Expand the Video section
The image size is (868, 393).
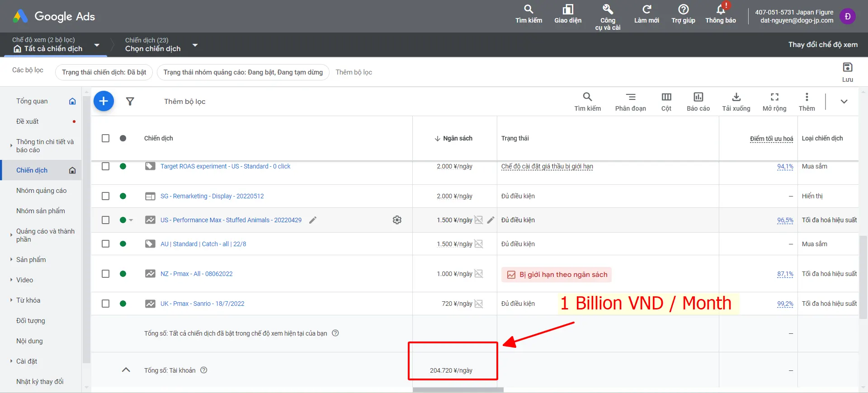[x=11, y=280]
